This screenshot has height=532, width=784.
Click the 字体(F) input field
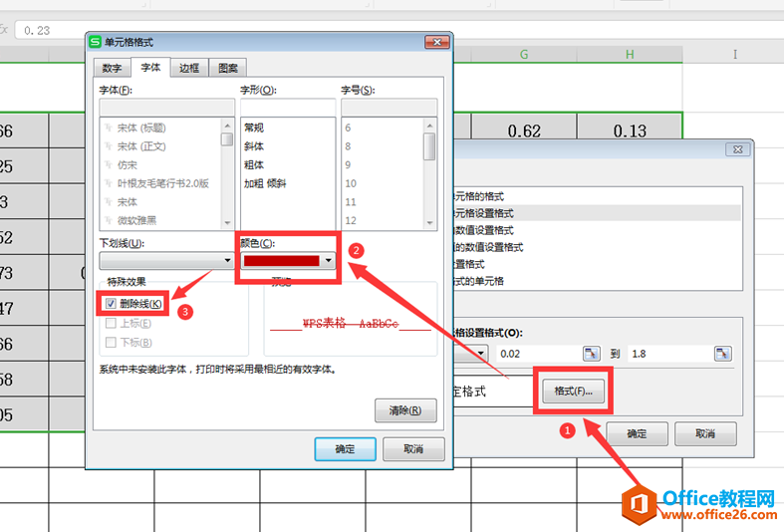tap(167, 107)
